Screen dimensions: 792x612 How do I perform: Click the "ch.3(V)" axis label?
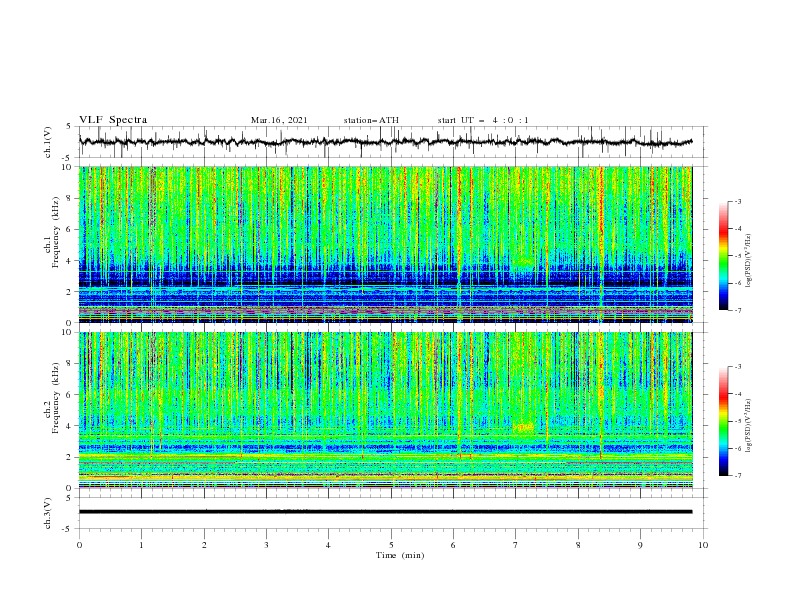[x=48, y=513]
